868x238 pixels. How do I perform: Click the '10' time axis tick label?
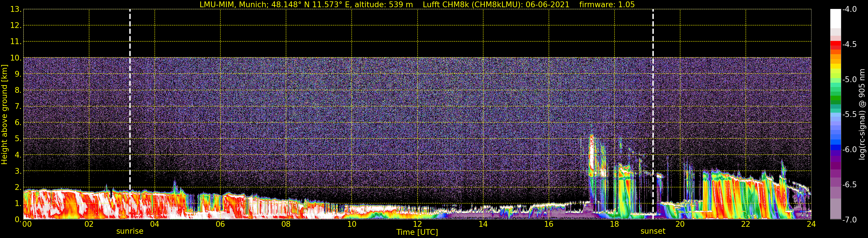tap(352, 224)
